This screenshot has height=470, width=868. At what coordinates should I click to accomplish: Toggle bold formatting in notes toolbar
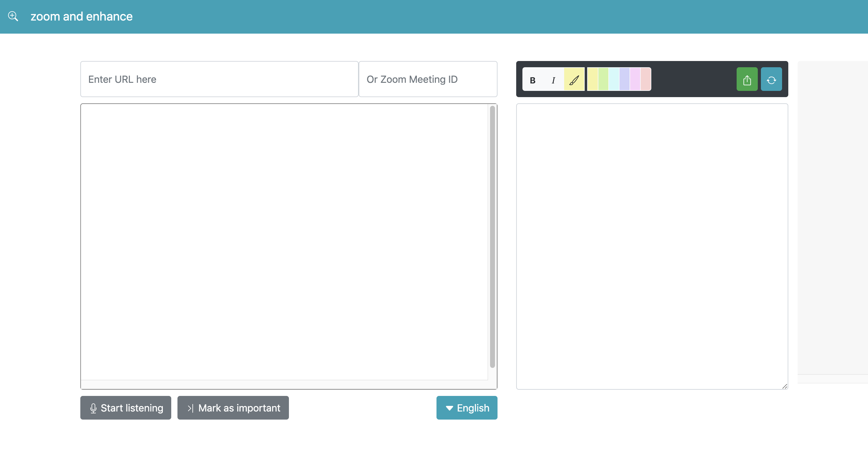532,79
